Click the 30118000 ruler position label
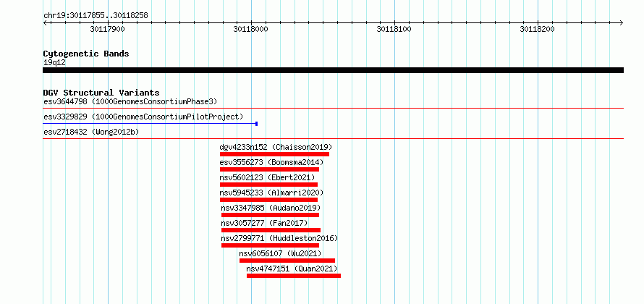The image size is (644, 304). click(x=250, y=29)
